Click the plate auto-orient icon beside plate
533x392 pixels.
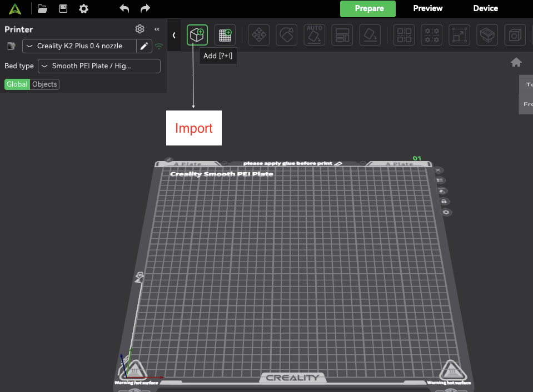[x=442, y=191]
